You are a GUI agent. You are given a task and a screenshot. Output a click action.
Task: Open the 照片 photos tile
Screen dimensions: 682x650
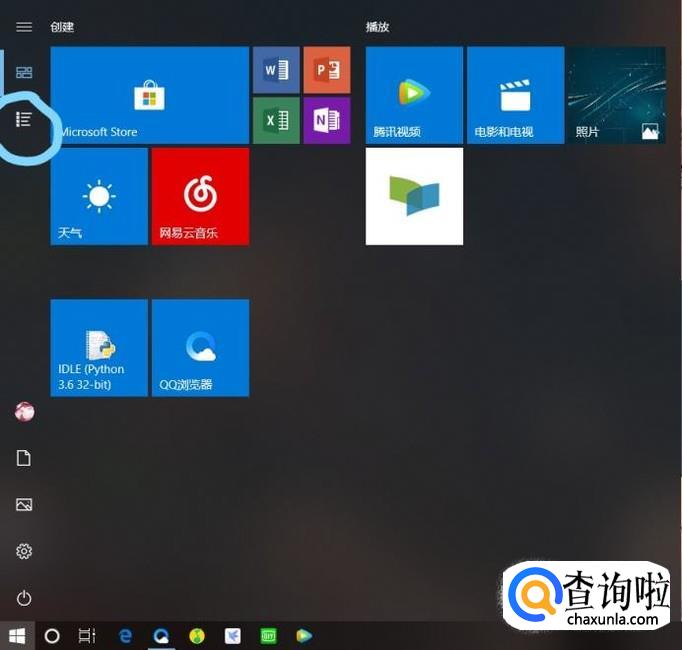[617, 95]
